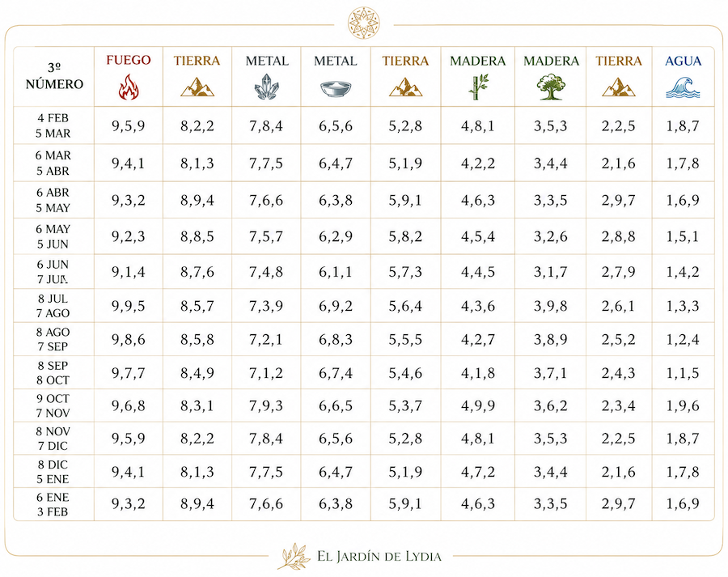This screenshot has width=728, height=577.
Task: Select the FUEGO column heading
Action: [x=129, y=60]
